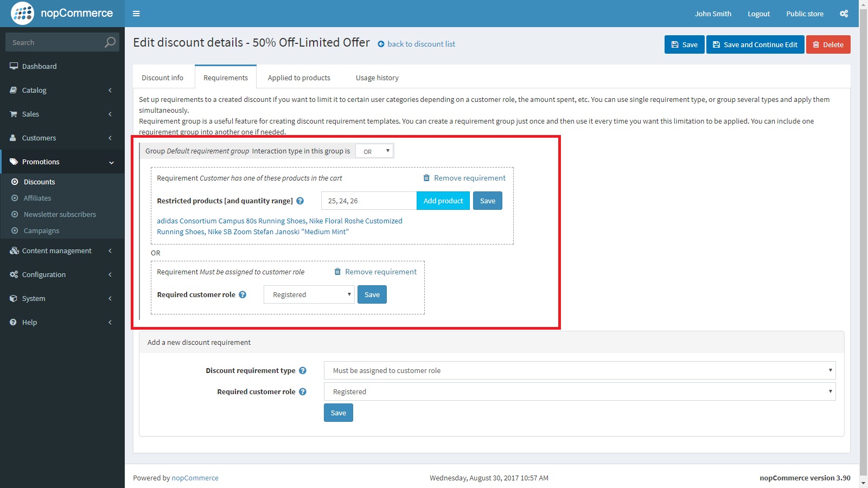Click the Logout link

pos(758,14)
